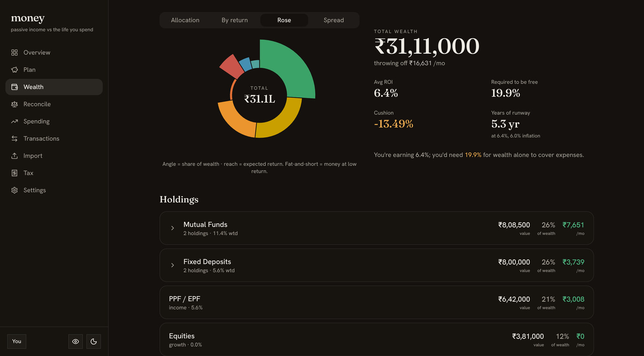
Task: Click the 5.3 yr runway value
Action: [x=505, y=124]
